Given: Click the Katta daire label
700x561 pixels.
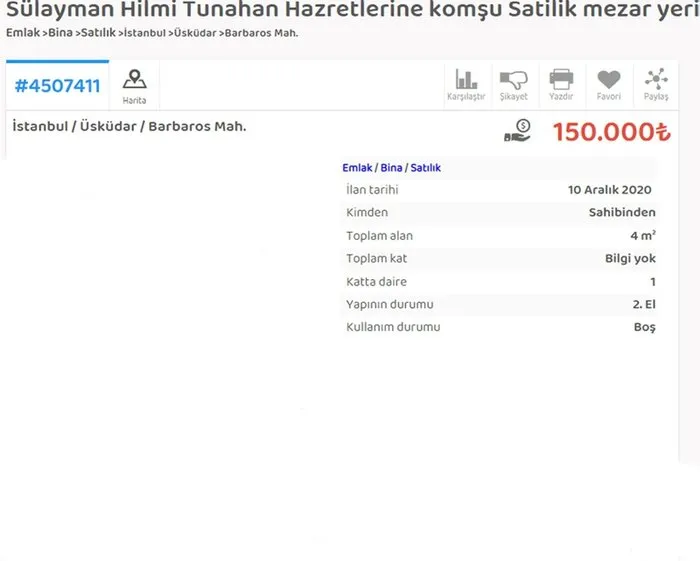Looking at the screenshot, I should click(x=376, y=282).
